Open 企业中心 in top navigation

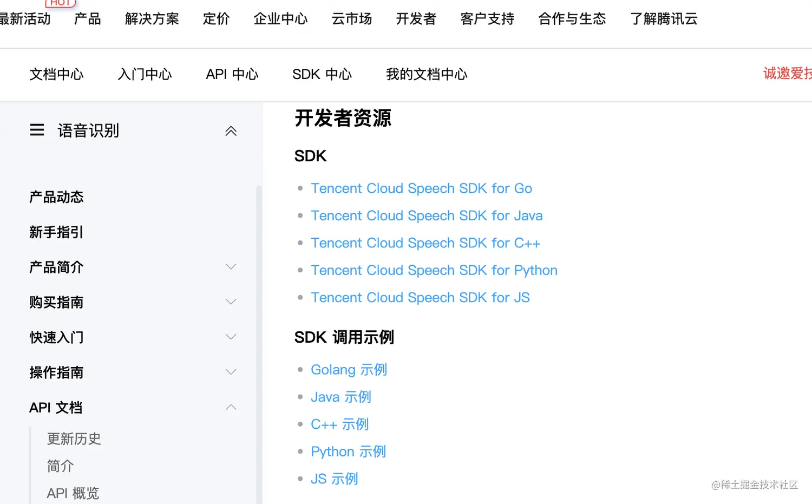click(281, 19)
